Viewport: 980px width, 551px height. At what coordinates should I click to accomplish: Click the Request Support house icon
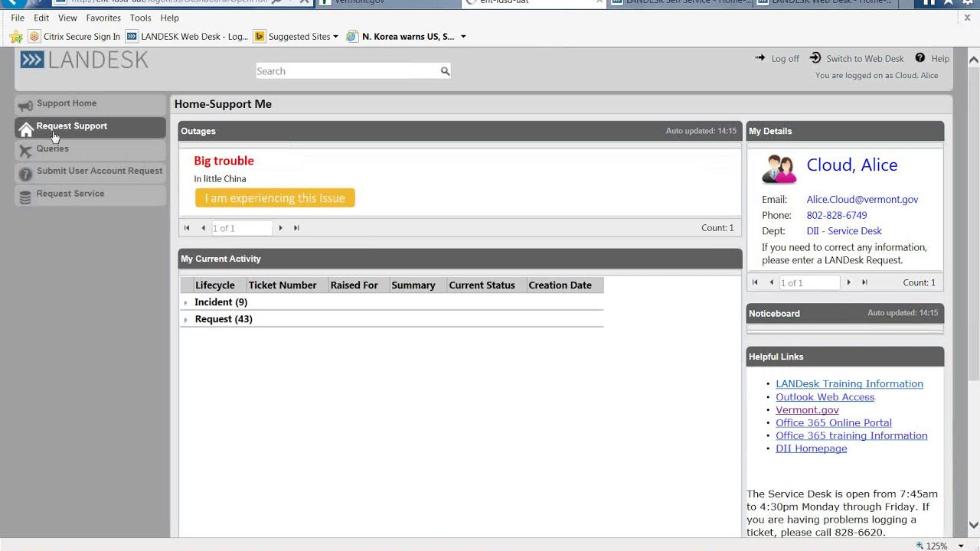(x=25, y=129)
